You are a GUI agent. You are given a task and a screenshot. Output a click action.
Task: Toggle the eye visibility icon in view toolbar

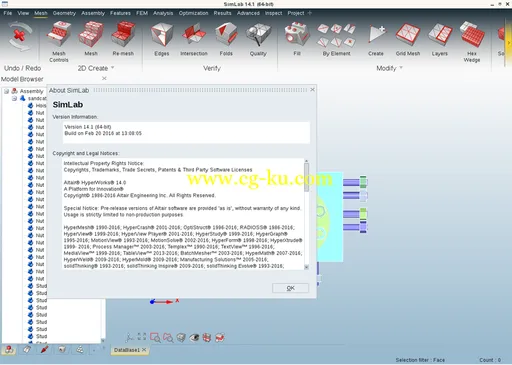(x=194, y=338)
